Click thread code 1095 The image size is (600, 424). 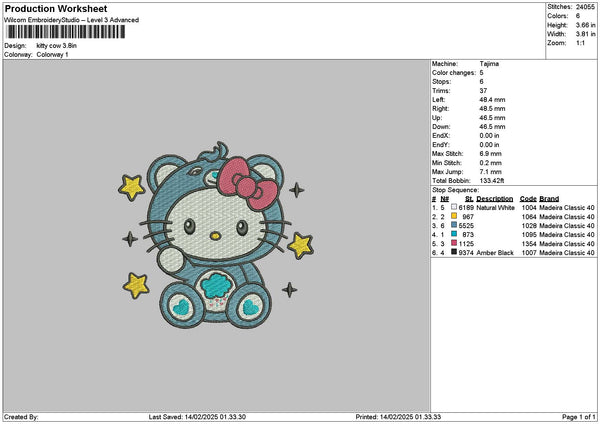(x=529, y=235)
